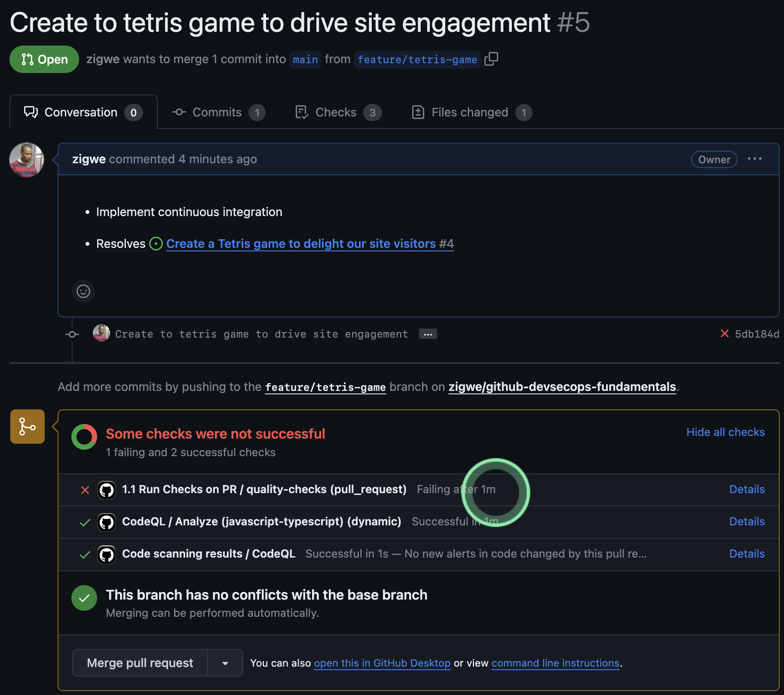Open linked issue Create a Tetris game #4

click(310, 244)
